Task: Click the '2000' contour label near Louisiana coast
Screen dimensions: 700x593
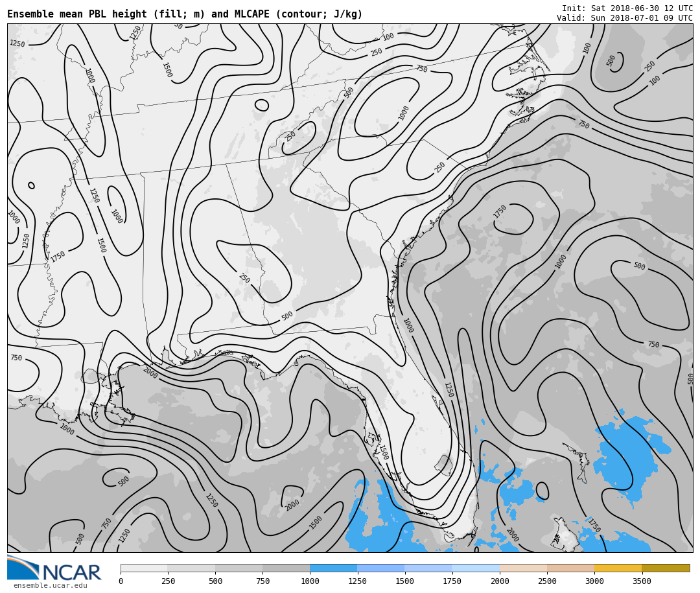Action: (150, 373)
